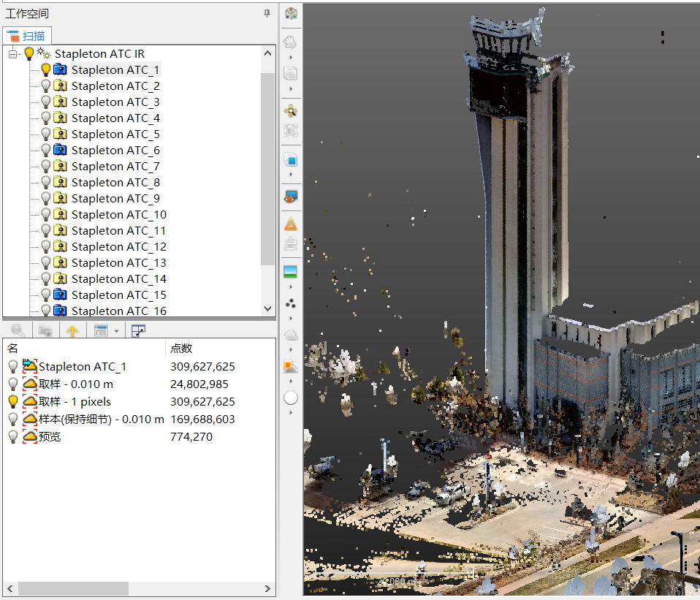Image resolution: width=700 pixels, height=600 pixels.
Task: Open the warning triangle notifications icon
Action: coord(290,224)
